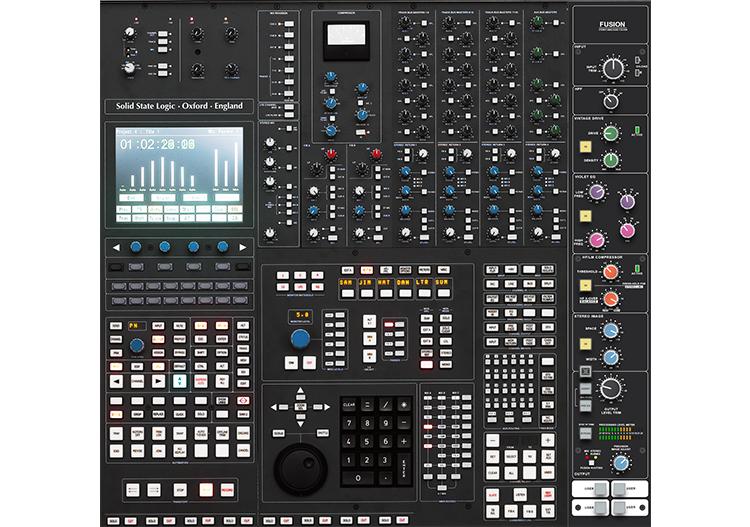Enable SHUTTLE mode for the jog wheel
Screen dimensions: 750x527
coord(323,433)
